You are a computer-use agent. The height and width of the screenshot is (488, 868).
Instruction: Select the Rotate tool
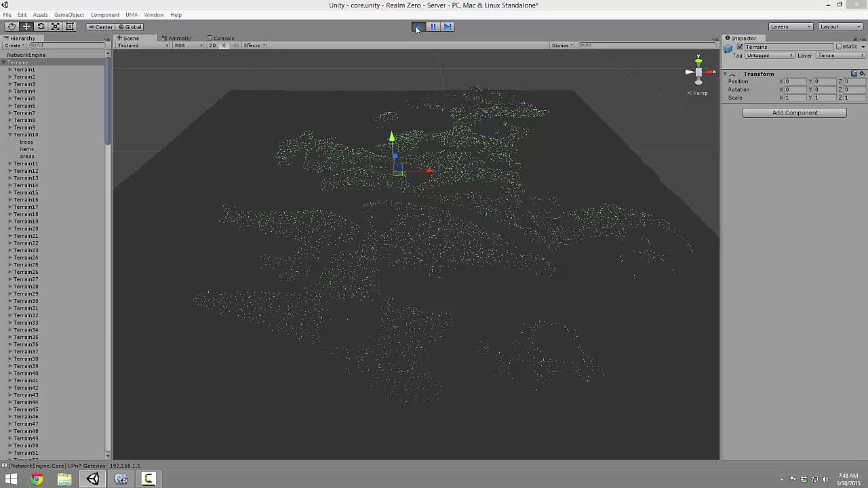[41, 26]
